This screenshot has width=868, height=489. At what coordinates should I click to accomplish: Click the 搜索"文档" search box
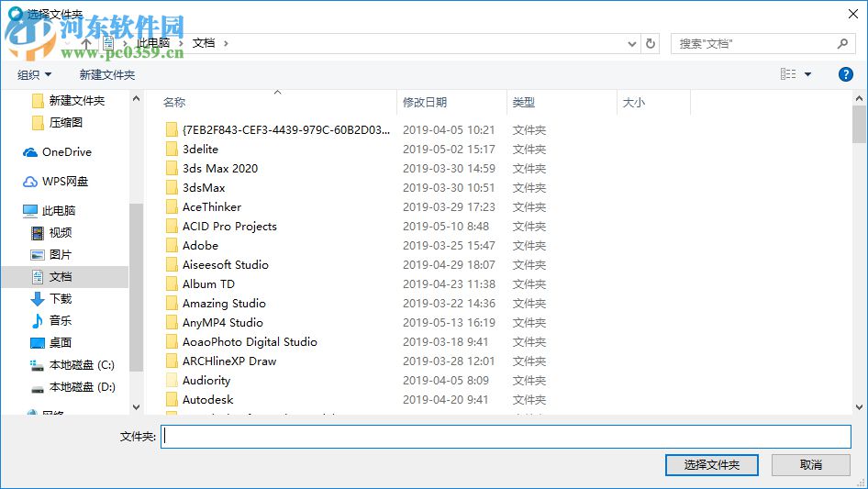point(762,43)
